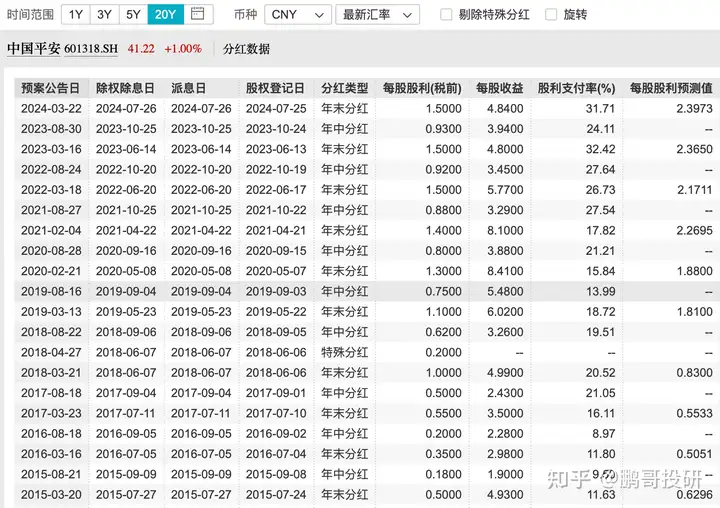
Task: Select announcement date cell 2016-08-18
Action: [x=51, y=434]
